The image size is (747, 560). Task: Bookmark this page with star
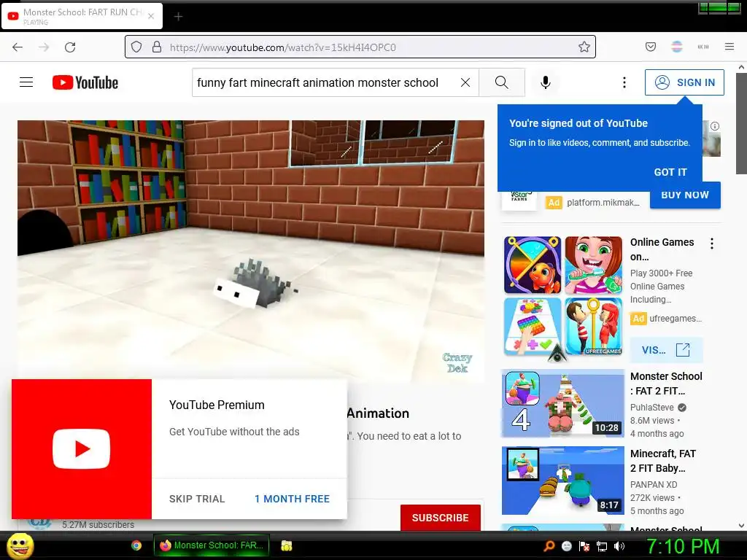(584, 47)
